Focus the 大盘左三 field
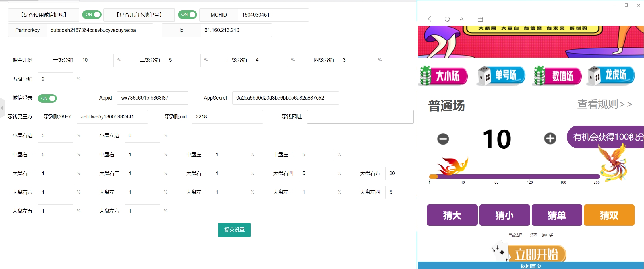This screenshot has height=269, width=644. (316, 192)
